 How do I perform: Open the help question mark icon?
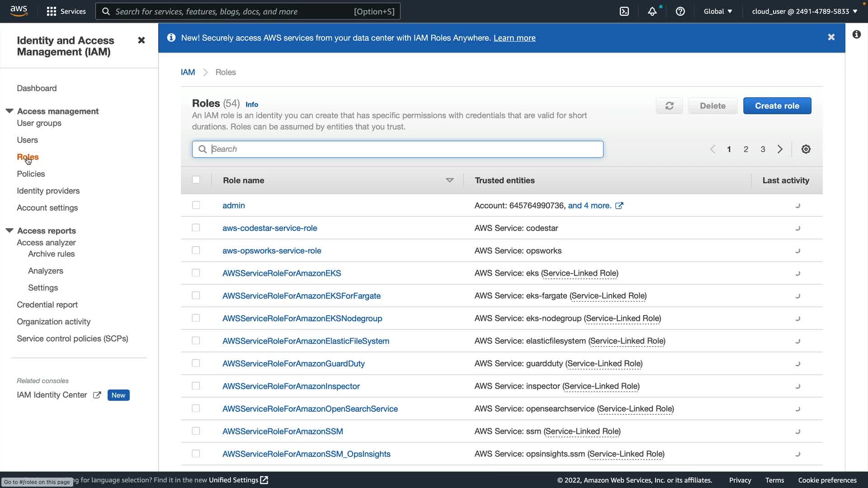(680, 11)
